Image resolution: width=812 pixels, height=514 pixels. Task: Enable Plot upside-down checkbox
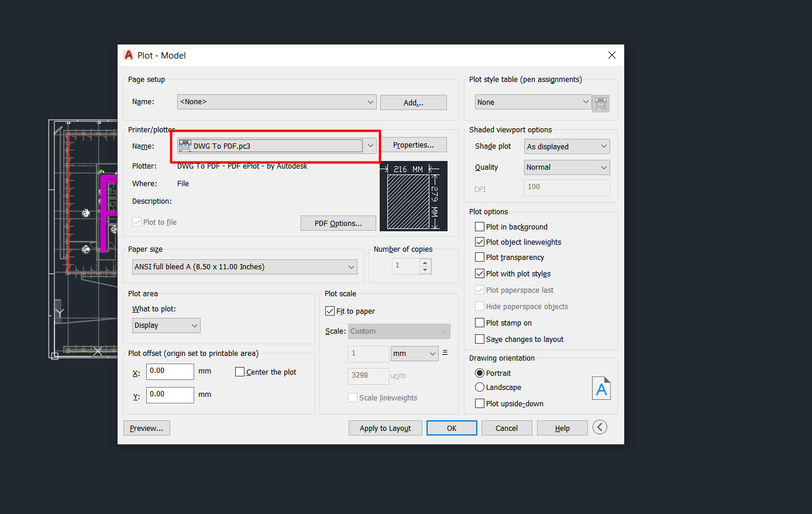[480, 403]
